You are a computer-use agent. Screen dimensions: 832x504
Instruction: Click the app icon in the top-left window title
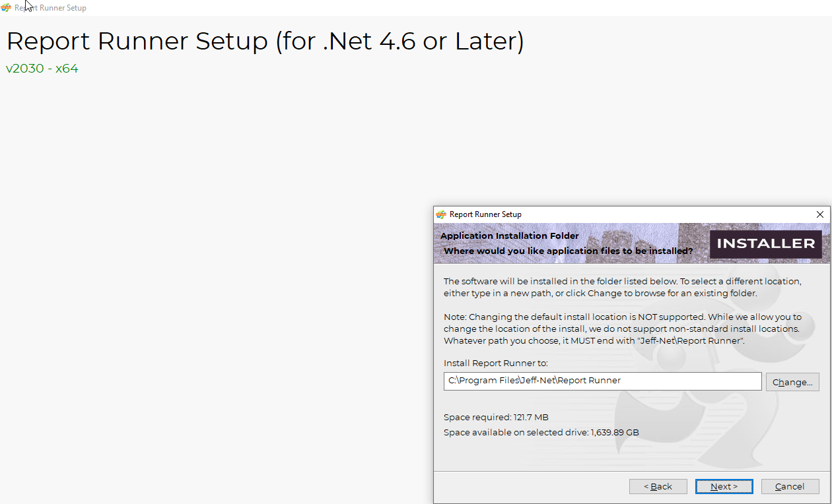click(7, 8)
